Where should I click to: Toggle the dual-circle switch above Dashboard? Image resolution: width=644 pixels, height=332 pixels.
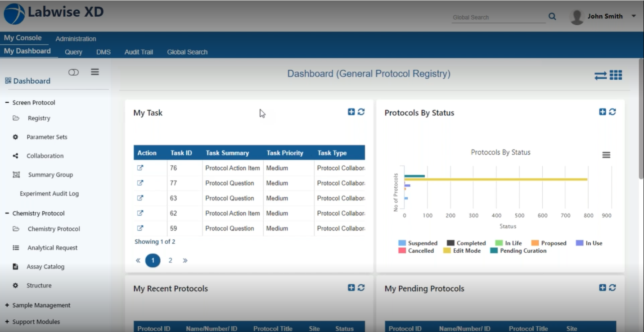click(73, 72)
